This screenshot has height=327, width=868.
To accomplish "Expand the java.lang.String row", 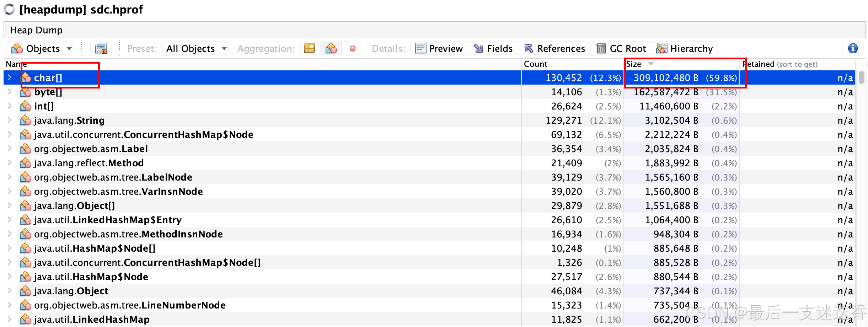I will coord(10,120).
